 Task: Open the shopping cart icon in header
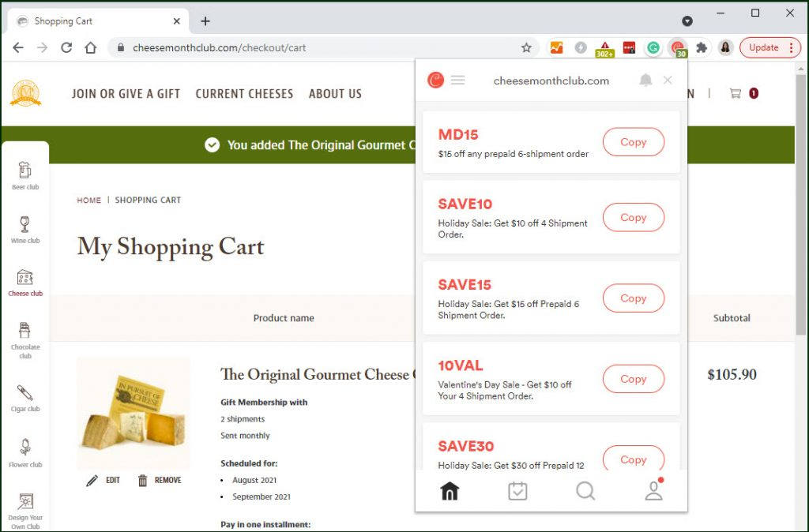736,93
